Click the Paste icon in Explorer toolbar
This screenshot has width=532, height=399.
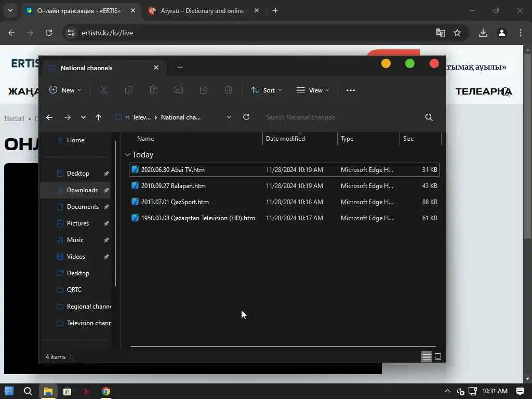[154, 90]
